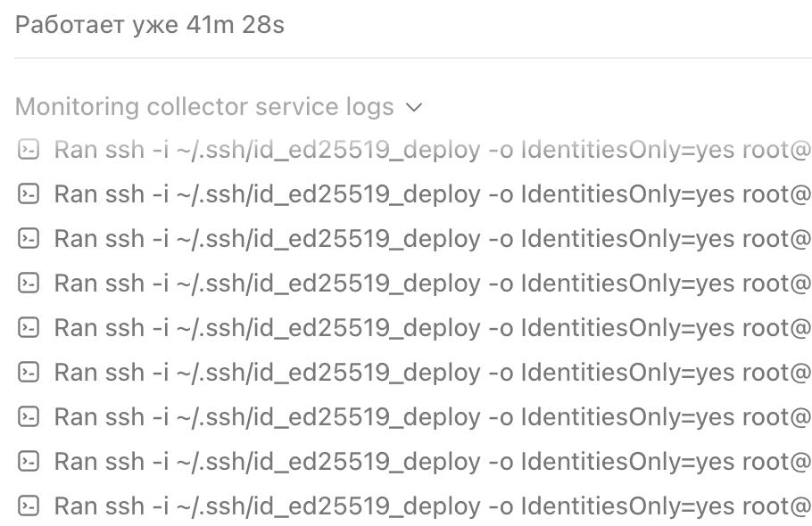Open the last Ran ssh command text
The image size is (812, 526).
tap(433, 505)
